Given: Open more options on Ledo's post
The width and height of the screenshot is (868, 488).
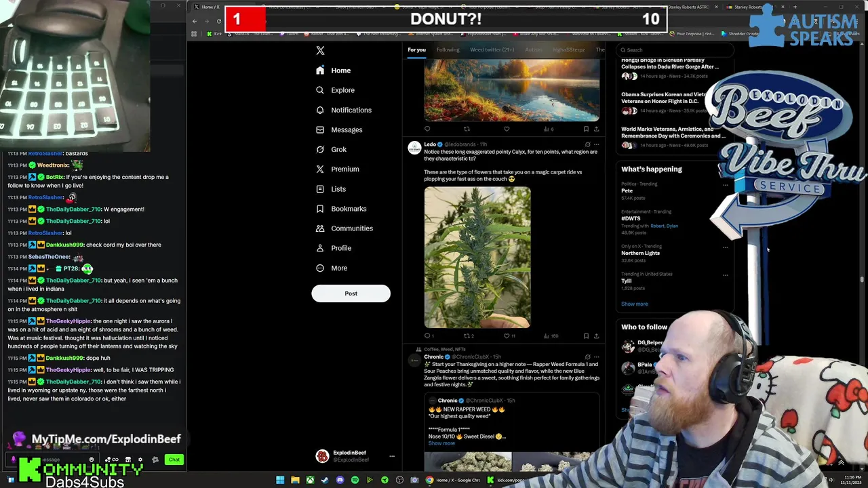Looking at the screenshot, I should (x=597, y=144).
